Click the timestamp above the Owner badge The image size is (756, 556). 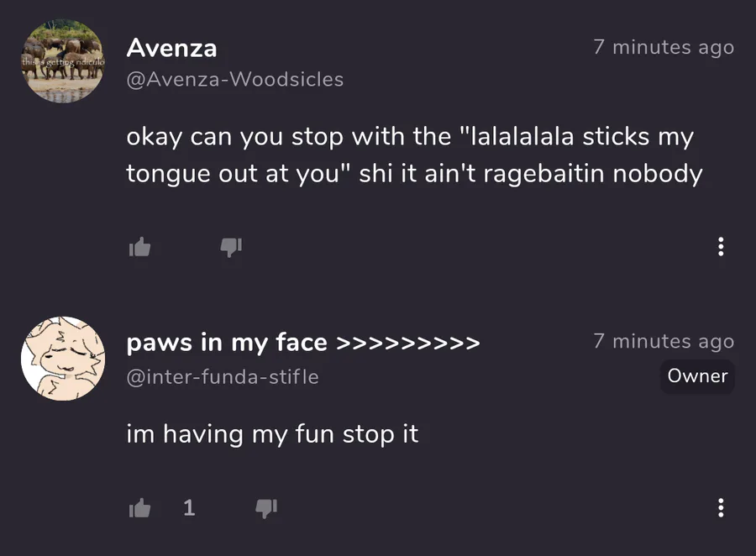click(664, 341)
